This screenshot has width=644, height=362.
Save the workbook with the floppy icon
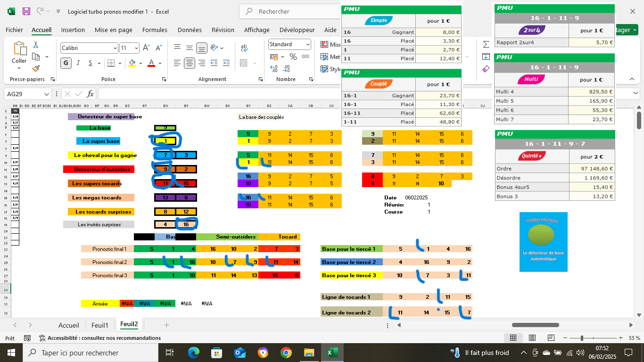click(26, 11)
